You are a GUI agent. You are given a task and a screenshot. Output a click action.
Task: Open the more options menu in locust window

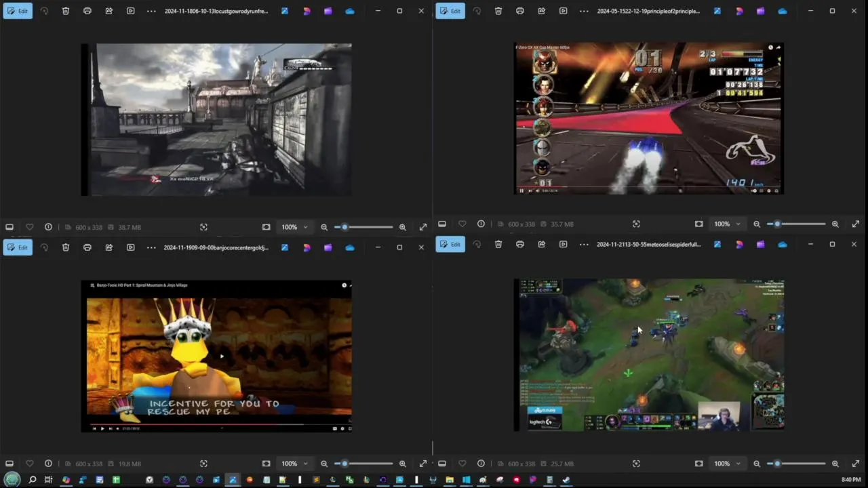click(x=151, y=11)
